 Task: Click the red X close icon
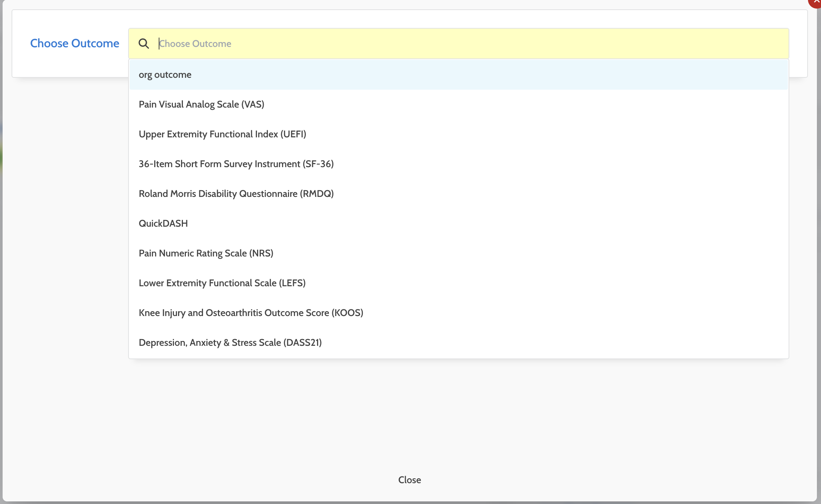816,2
